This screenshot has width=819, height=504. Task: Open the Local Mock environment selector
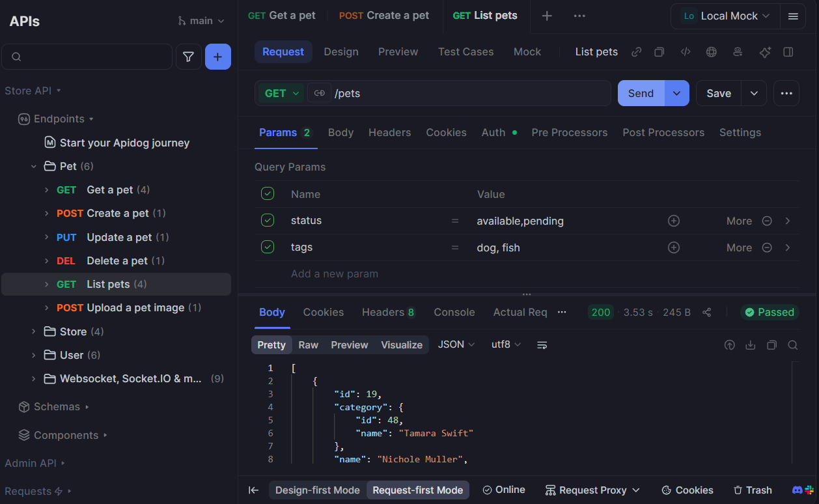(725, 16)
